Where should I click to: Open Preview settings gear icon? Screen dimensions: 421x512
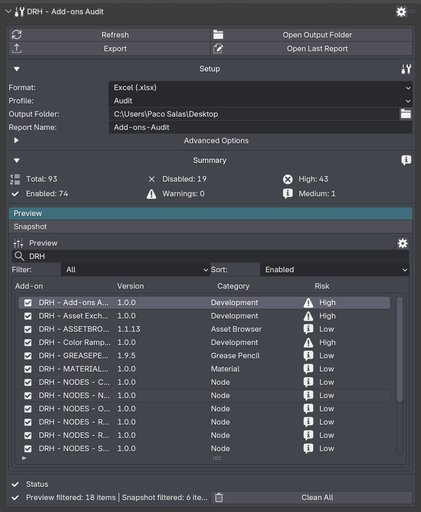pyautogui.click(x=402, y=243)
